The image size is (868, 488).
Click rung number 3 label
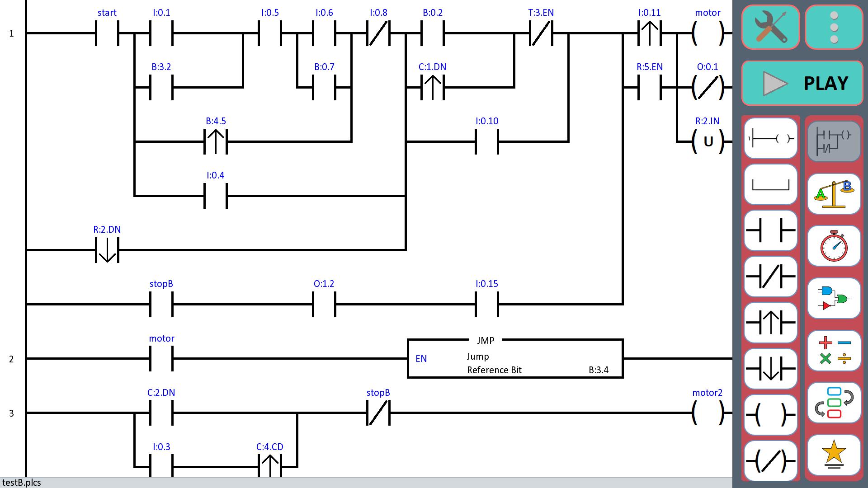[12, 413]
